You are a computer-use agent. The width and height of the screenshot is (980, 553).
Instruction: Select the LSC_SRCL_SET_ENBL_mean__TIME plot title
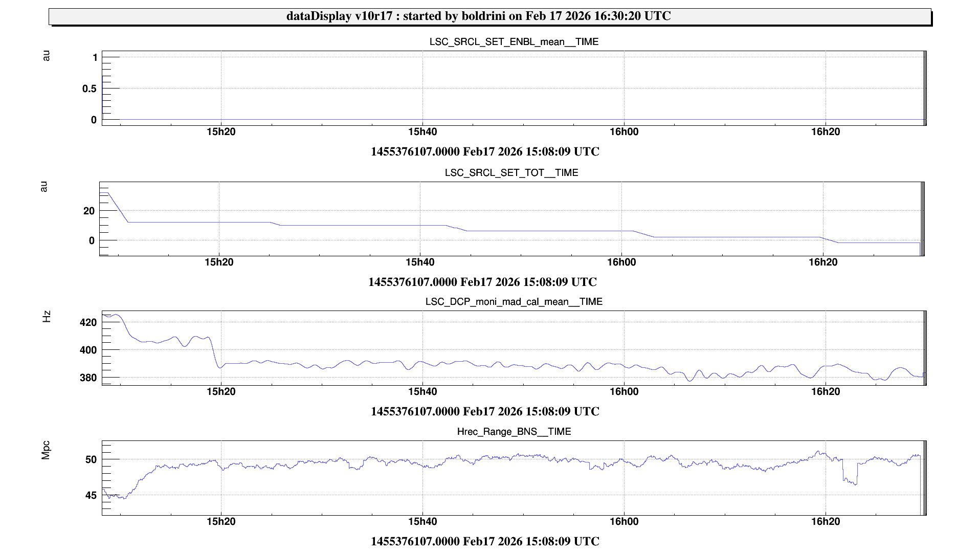[x=514, y=42]
